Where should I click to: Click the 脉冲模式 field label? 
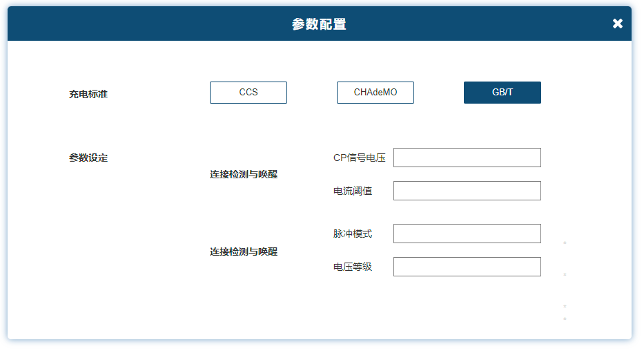click(353, 234)
